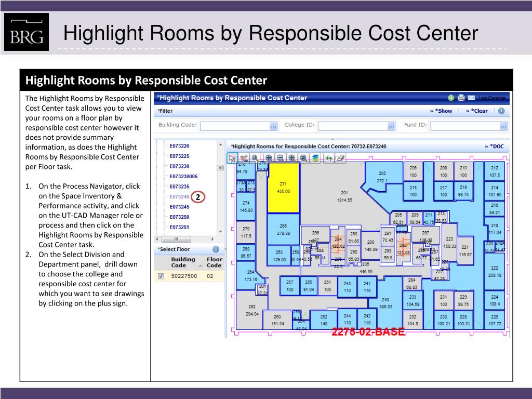This screenshot has height=399, width=532.
Task: Click room 223 on the floor plan
Action: pos(449,242)
